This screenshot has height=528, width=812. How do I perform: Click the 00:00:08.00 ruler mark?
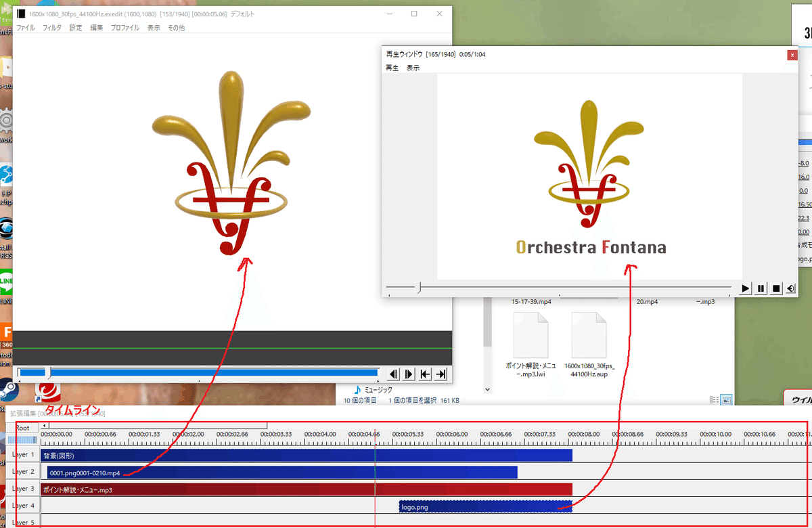(x=583, y=434)
